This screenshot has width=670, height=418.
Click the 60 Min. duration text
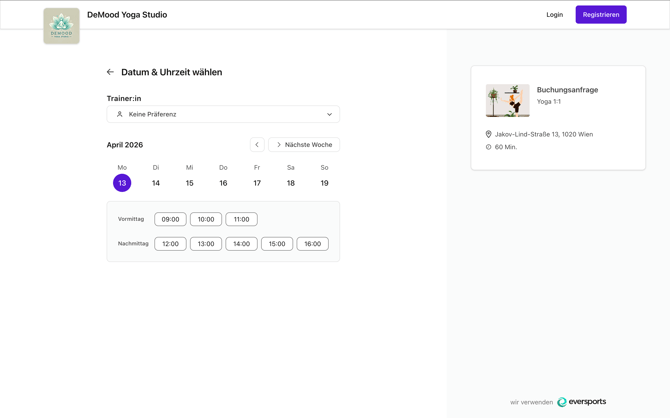(x=506, y=147)
